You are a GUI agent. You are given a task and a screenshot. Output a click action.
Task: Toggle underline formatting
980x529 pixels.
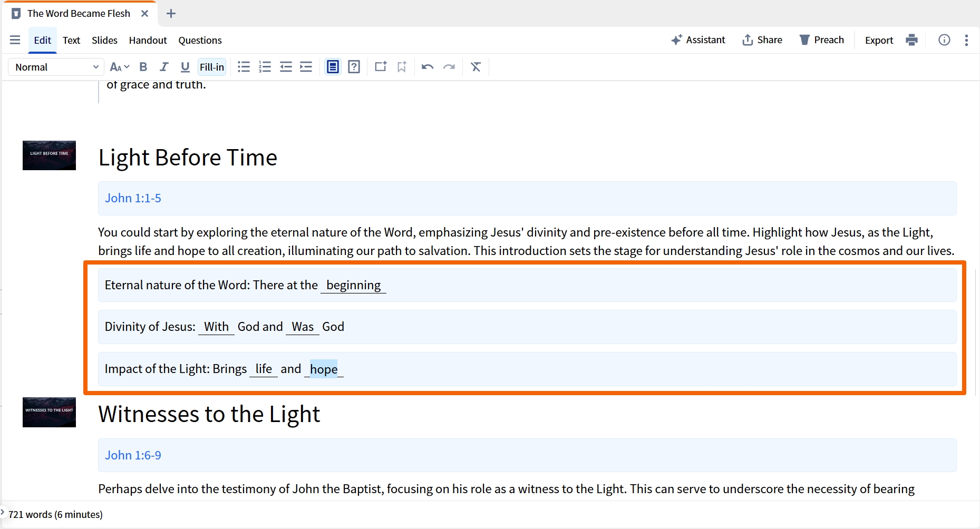coord(185,67)
